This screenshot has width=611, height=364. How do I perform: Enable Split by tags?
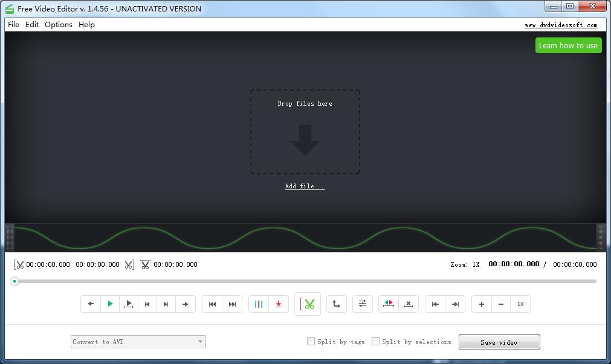click(x=311, y=342)
